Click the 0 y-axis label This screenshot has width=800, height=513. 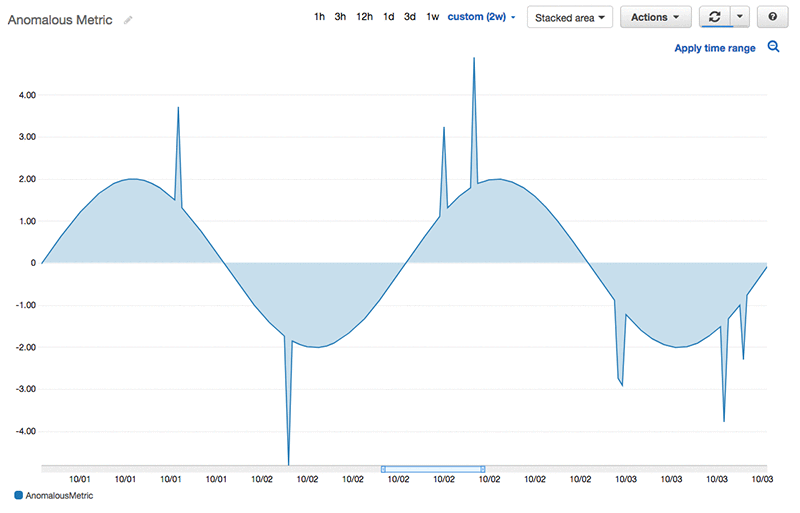pyautogui.click(x=33, y=263)
